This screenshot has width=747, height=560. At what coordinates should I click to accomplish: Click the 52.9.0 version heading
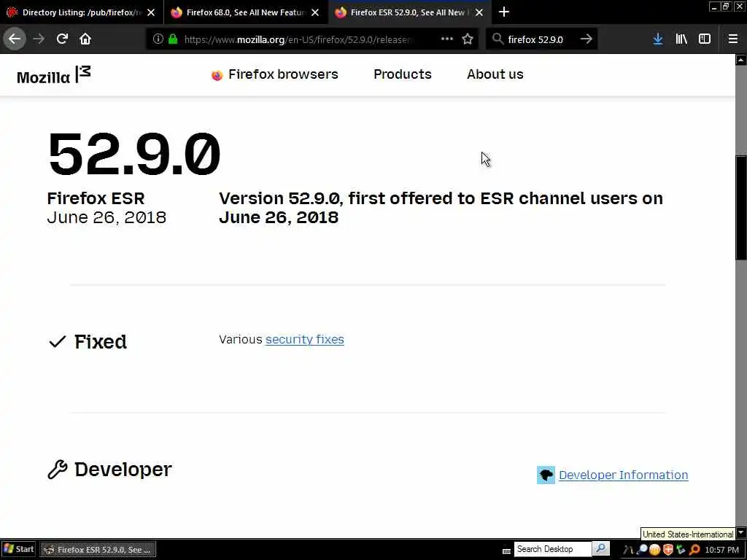134,153
